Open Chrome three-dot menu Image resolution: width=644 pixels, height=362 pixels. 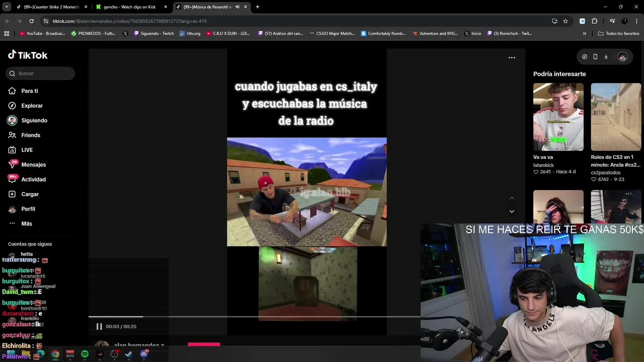(x=636, y=21)
